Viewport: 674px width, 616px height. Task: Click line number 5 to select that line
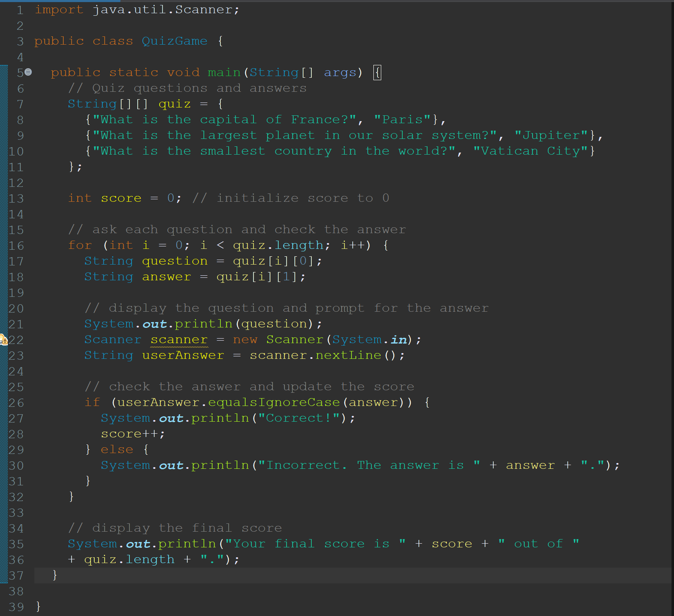click(x=19, y=72)
